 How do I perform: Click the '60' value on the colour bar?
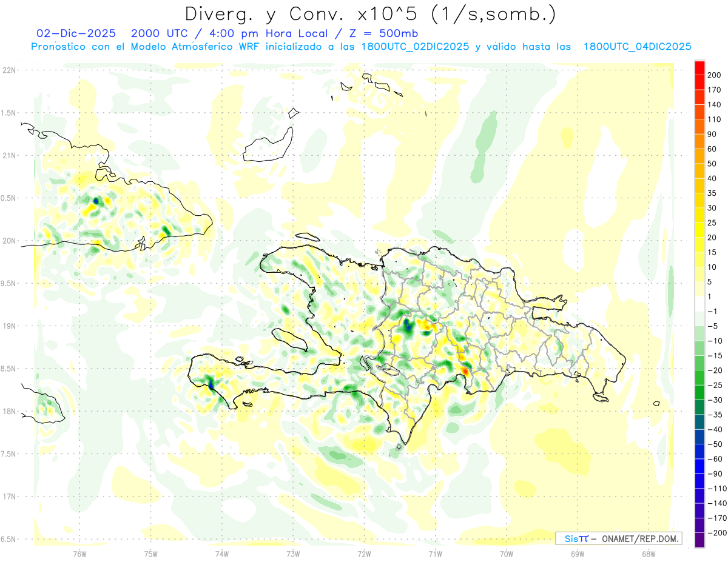coord(713,149)
